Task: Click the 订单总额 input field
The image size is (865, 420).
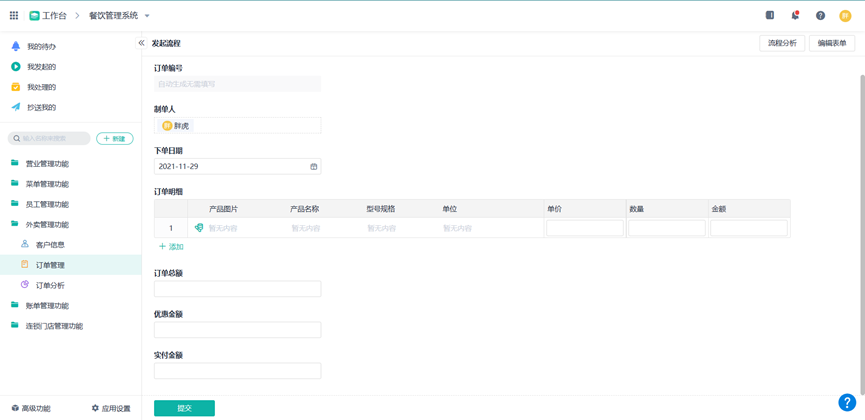Action: coord(237,289)
